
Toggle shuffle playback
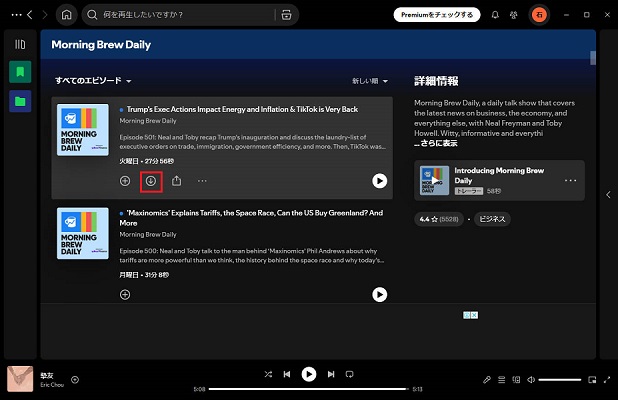click(x=268, y=374)
